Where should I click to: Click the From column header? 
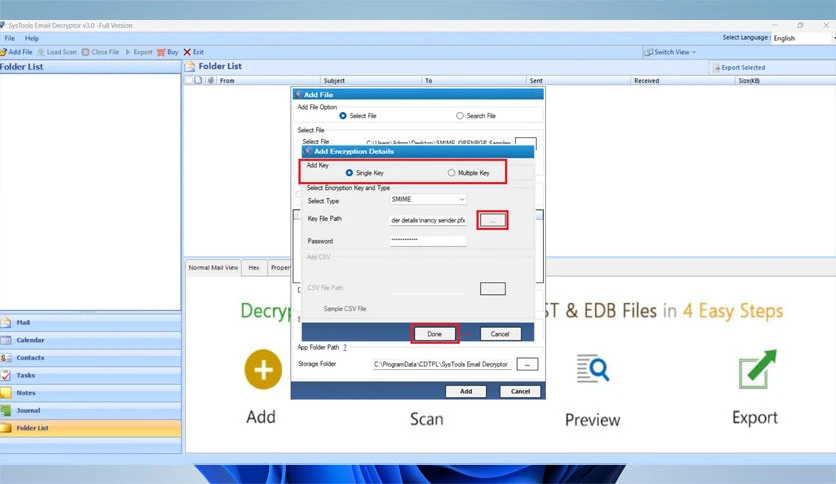[227, 80]
